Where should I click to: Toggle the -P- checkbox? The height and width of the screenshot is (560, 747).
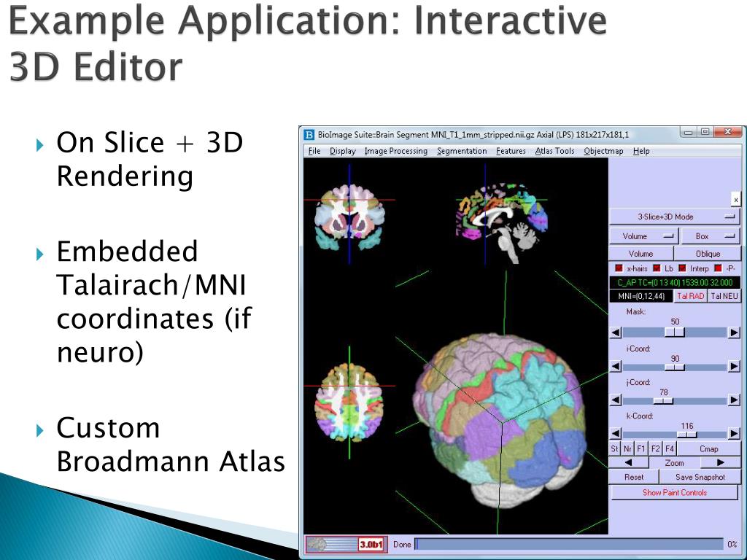click(x=718, y=268)
